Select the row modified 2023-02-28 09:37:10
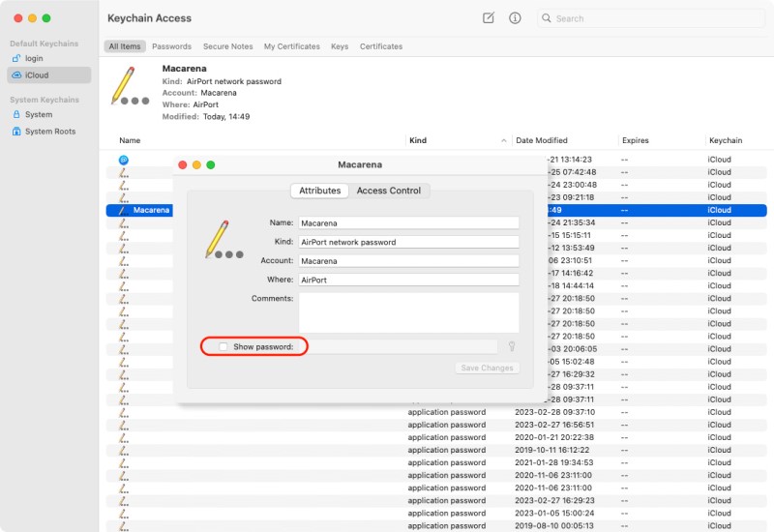The height and width of the screenshot is (532, 774). pos(436,412)
